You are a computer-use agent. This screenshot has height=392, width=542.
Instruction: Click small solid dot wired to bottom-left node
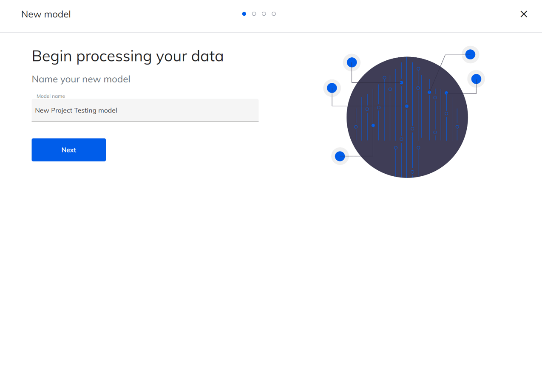point(373,126)
